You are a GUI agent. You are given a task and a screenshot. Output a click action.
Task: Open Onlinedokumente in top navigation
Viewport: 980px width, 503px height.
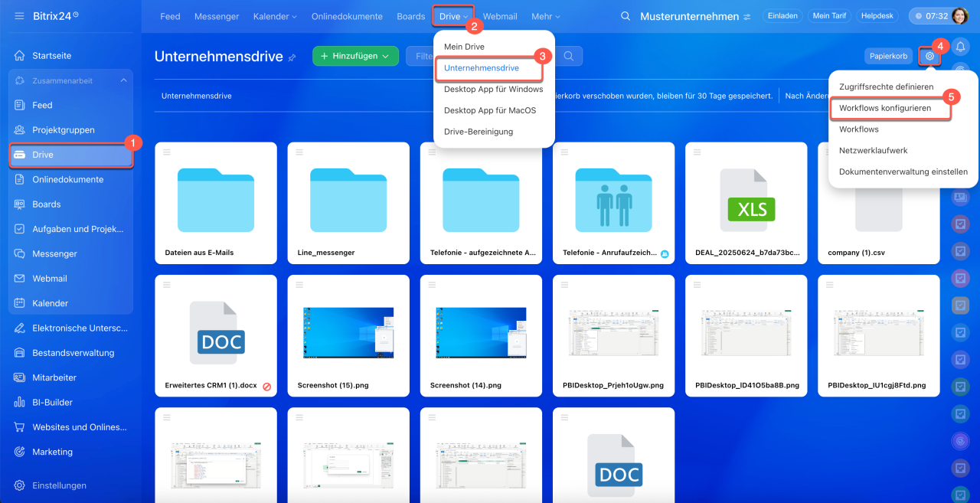(347, 16)
